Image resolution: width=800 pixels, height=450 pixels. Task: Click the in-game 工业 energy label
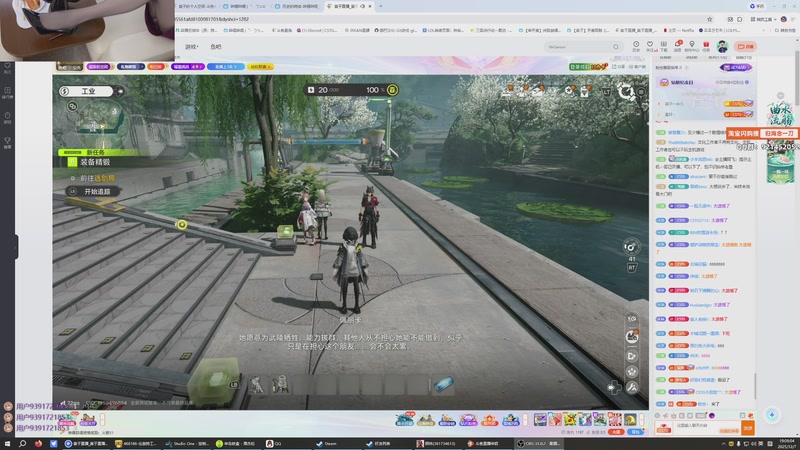pyautogui.click(x=88, y=91)
